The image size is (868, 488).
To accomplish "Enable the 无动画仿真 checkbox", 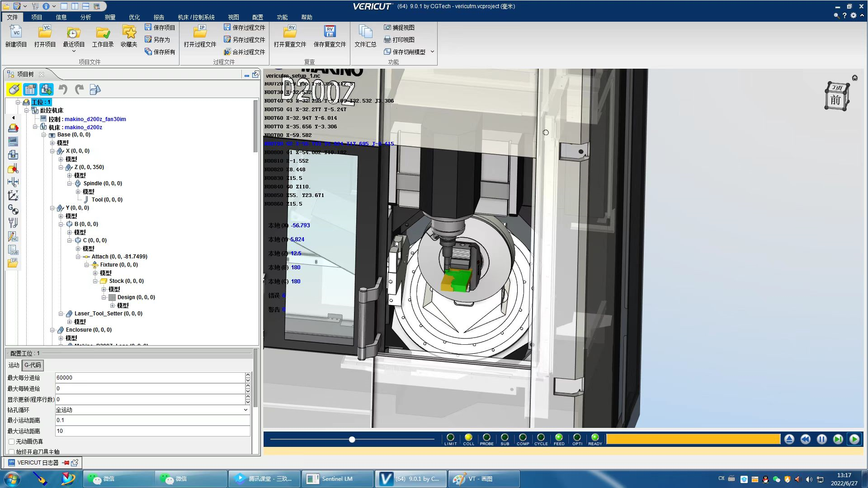I will coord(12,441).
